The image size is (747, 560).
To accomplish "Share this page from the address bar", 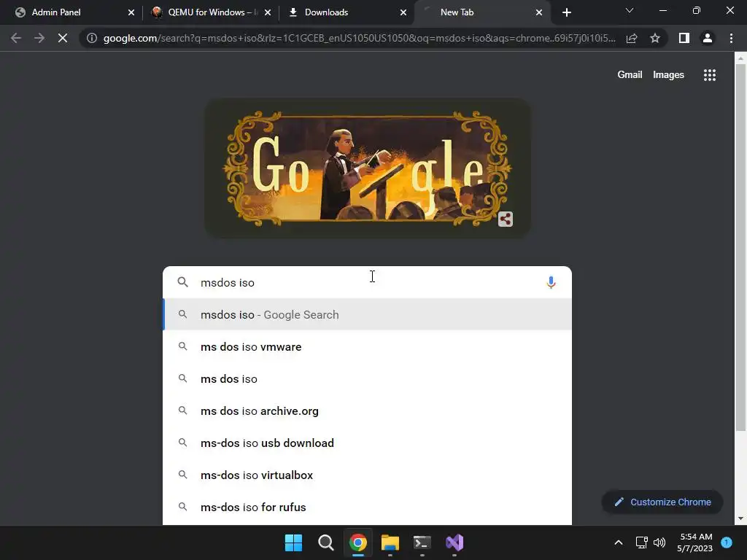I will [x=632, y=38].
